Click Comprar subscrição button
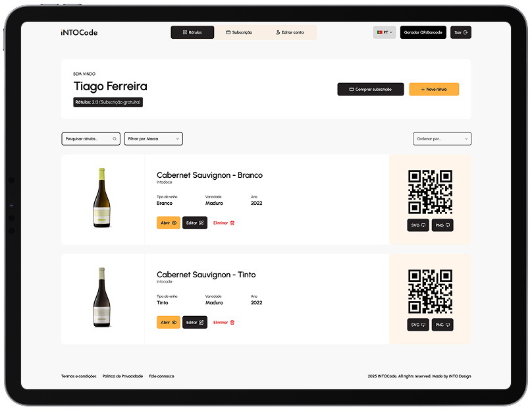Screen dimensions: 532x411 tap(370, 89)
